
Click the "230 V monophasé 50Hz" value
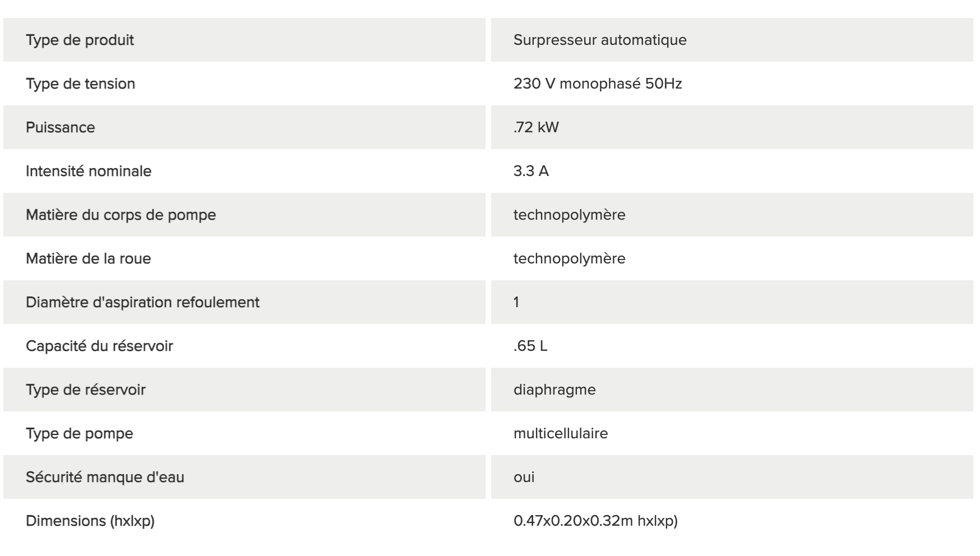[x=597, y=84]
